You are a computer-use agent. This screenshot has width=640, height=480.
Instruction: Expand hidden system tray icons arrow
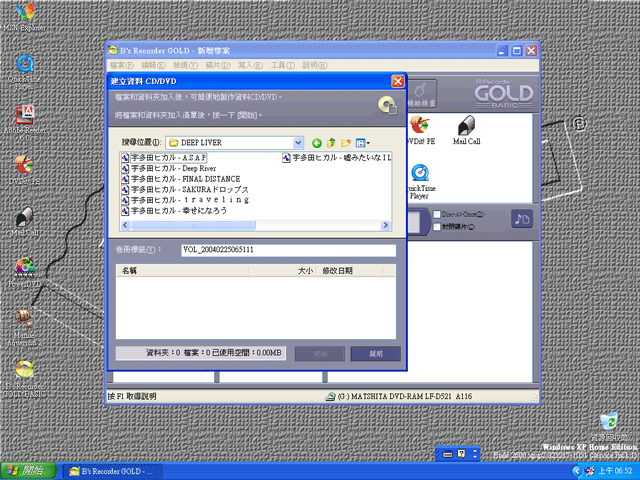pyautogui.click(x=576, y=471)
